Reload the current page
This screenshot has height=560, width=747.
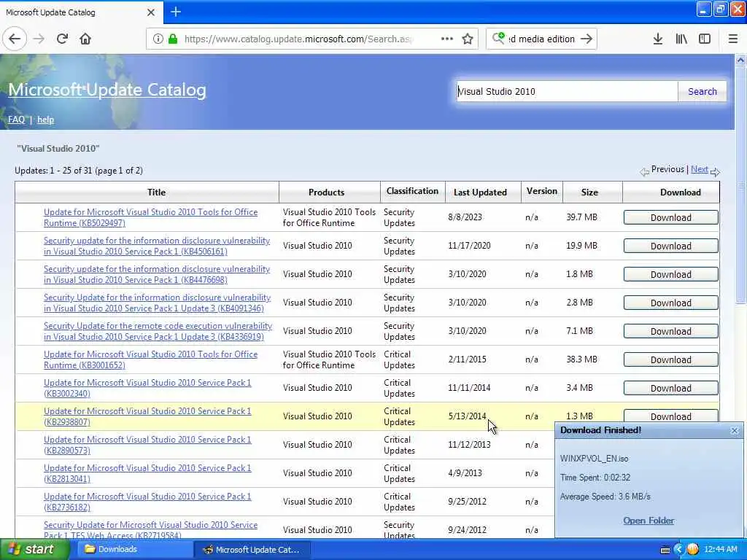(62, 39)
